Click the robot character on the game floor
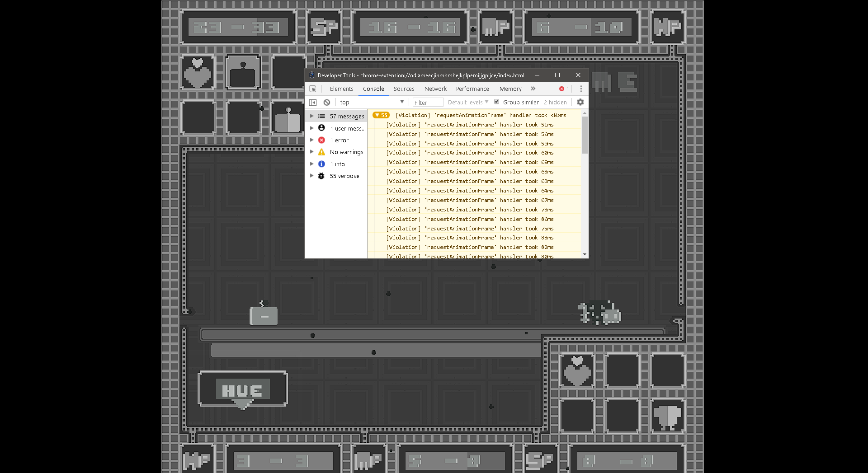The height and width of the screenshot is (473, 868). (264, 313)
